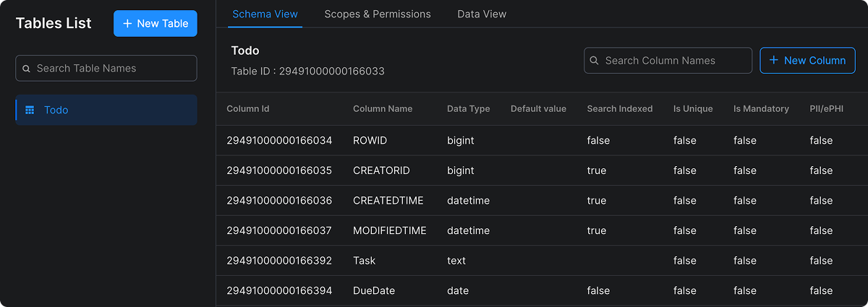
Task: Click column ID 29491000000166034
Action: tap(279, 141)
